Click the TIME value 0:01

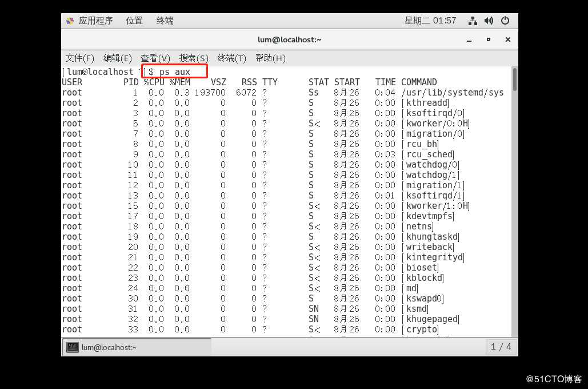click(385, 196)
